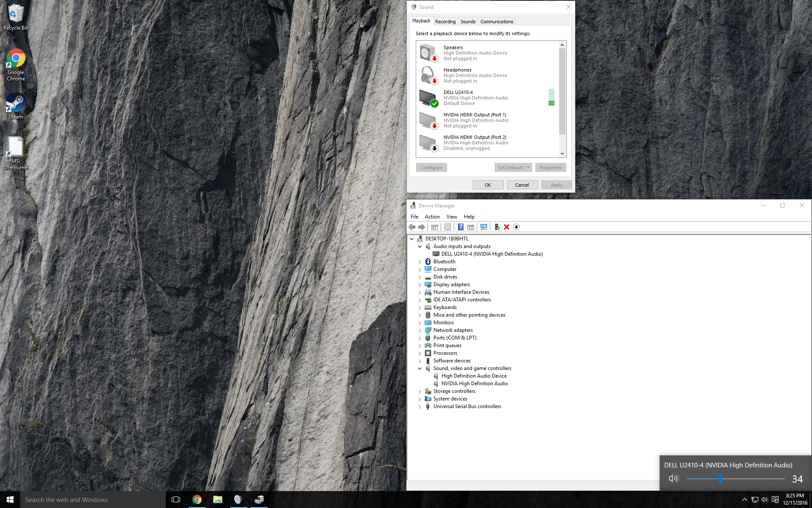Click Update Driver Software toolbar icon
The height and width of the screenshot is (508, 812).
pyautogui.click(x=497, y=227)
